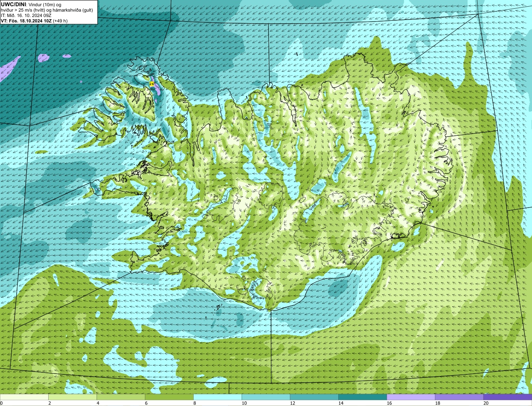Select the 0–2 m/s cream legend swatch

(24, 397)
